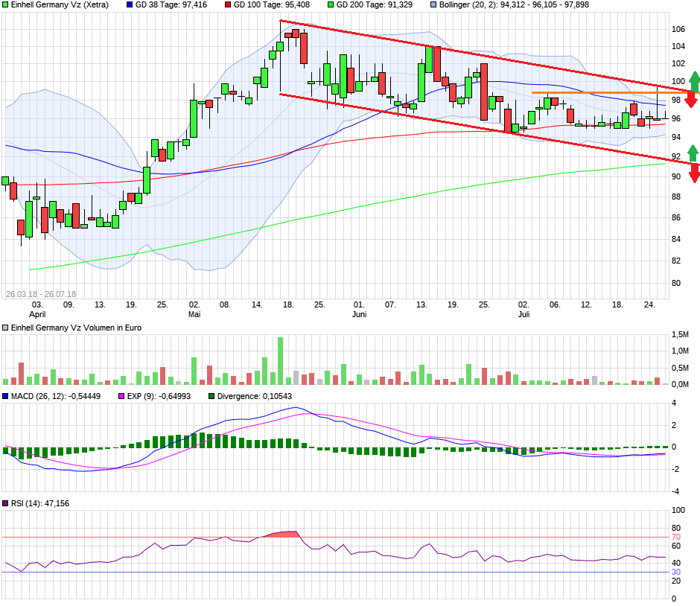Click the Juli label on time axis
700x606 pixels.
[x=524, y=314]
